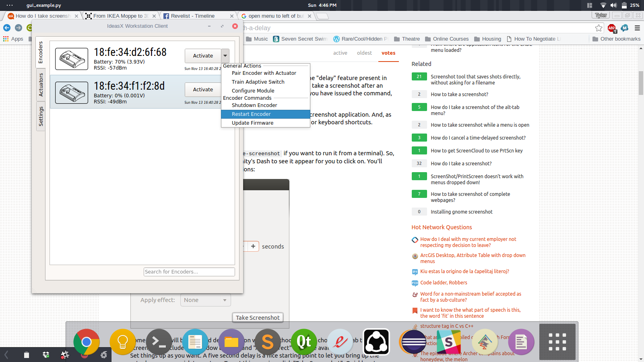644x362 pixels.
Task: Go forward in the browser
Action: [x=19, y=28]
